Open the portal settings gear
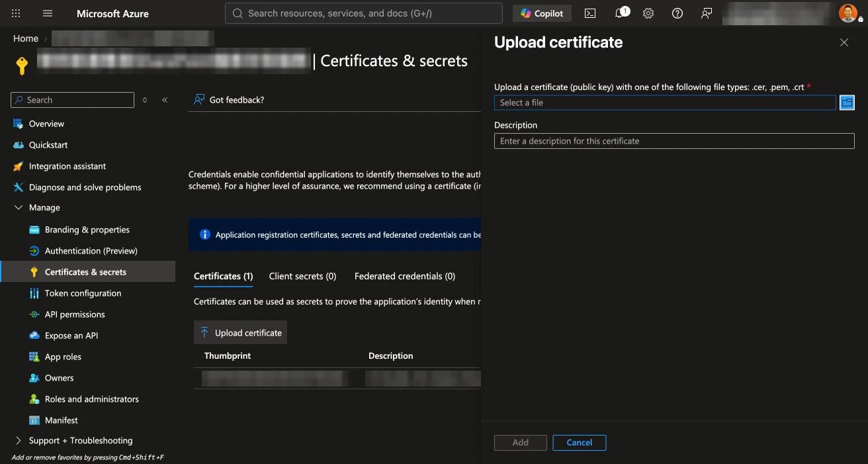The width and height of the screenshot is (868, 464). [648, 13]
